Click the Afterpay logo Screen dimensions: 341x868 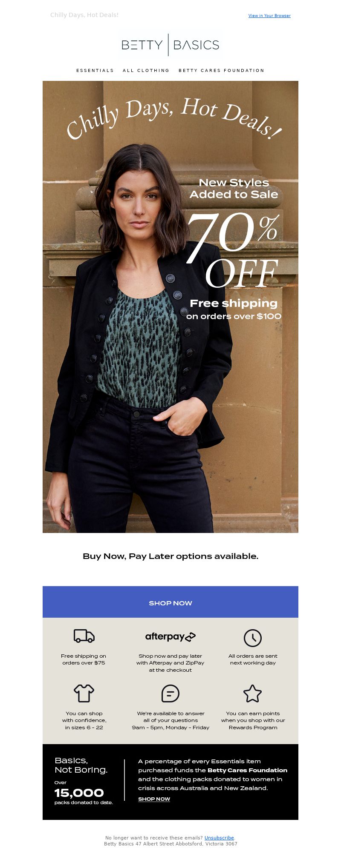(x=170, y=637)
